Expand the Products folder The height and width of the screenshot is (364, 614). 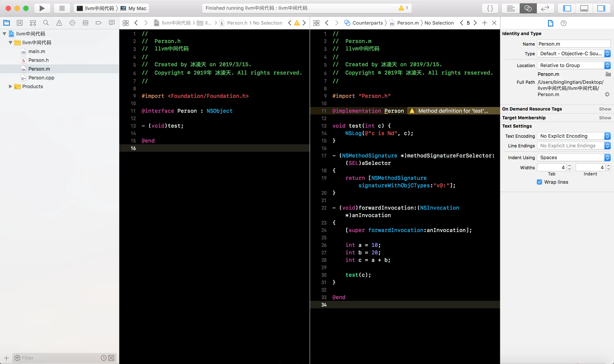click(x=10, y=86)
